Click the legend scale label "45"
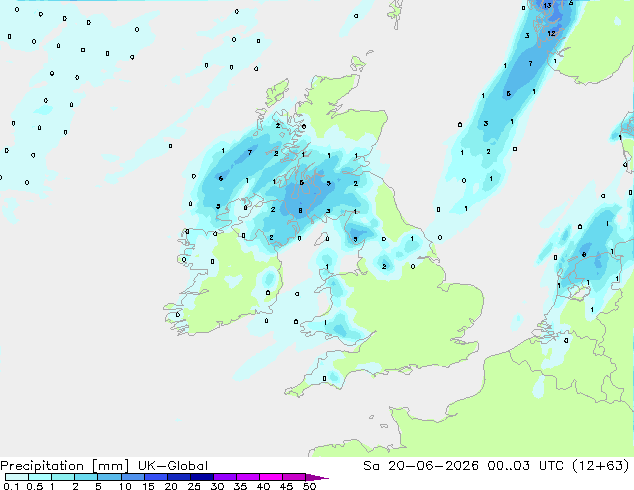634x490 pixels. pos(287,486)
